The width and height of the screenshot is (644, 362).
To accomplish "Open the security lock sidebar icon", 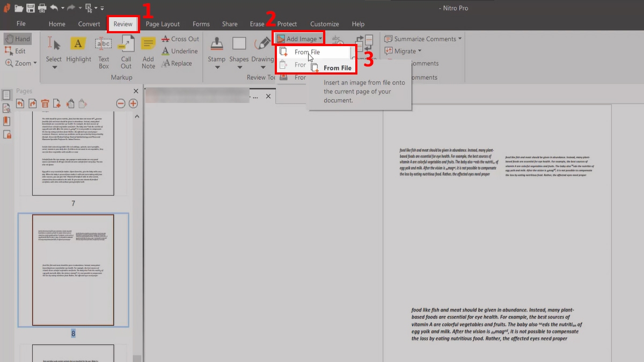I will (6, 134).
